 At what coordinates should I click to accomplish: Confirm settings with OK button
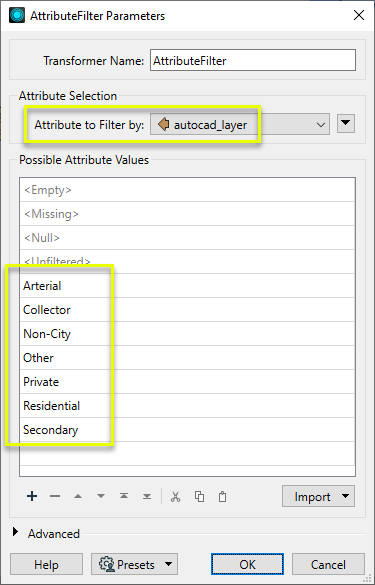pyautogui.click(x=247, y=564)
